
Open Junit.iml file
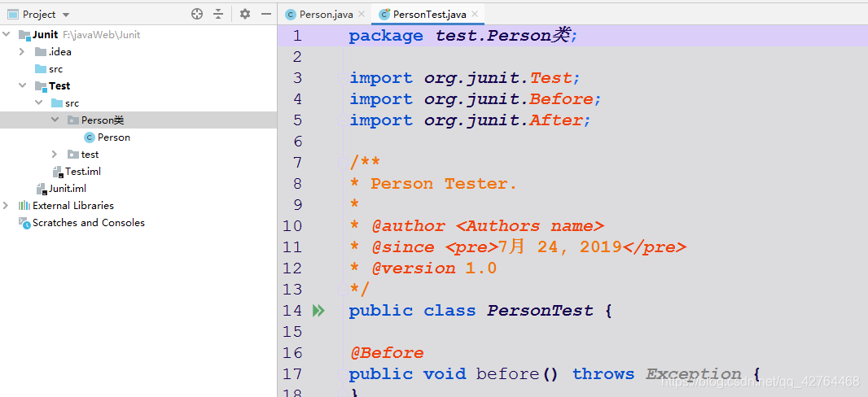68,189
